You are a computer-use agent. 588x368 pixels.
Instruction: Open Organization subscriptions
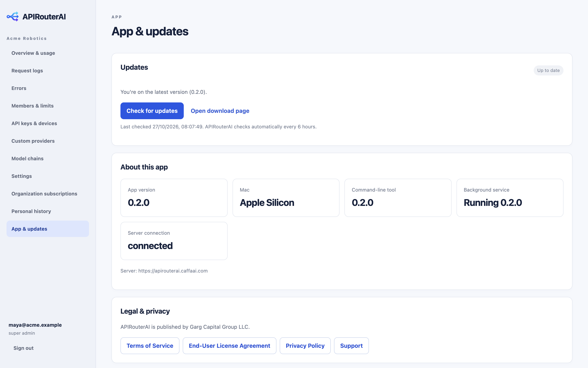pyautogui.click(x=48, y=194)
